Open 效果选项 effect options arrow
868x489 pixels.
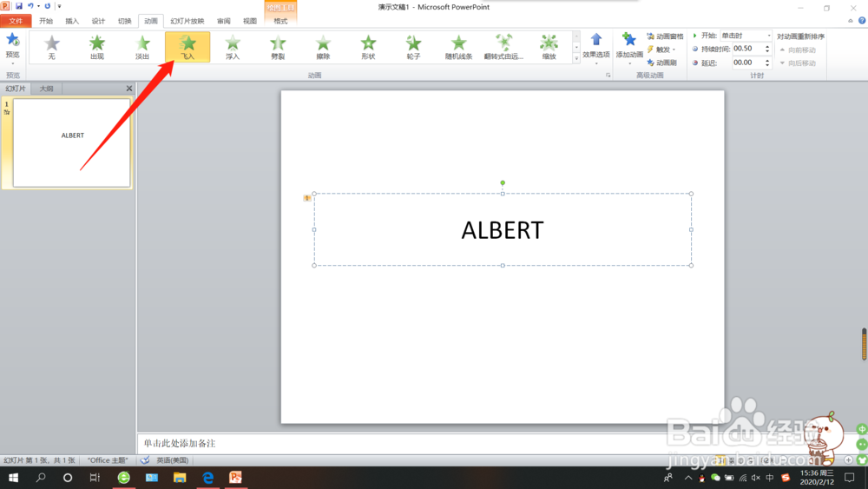[596, 49]
